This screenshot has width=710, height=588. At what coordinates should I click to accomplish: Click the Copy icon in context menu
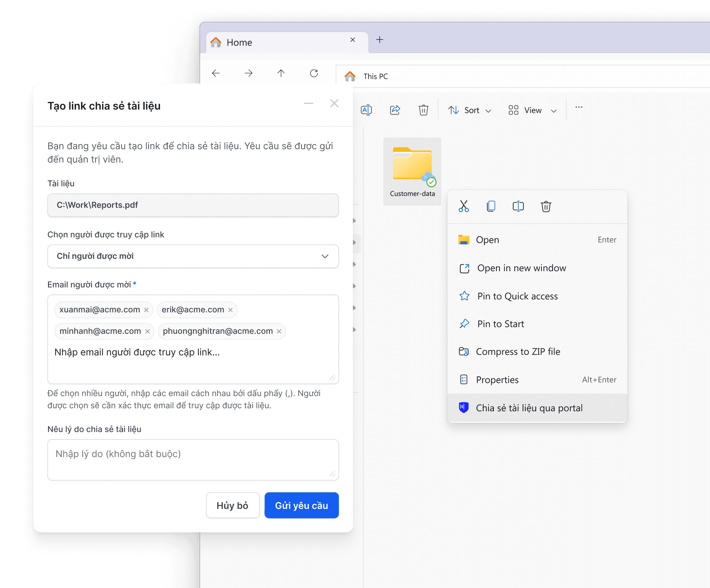pyautogui.click(x=491, y=206)
